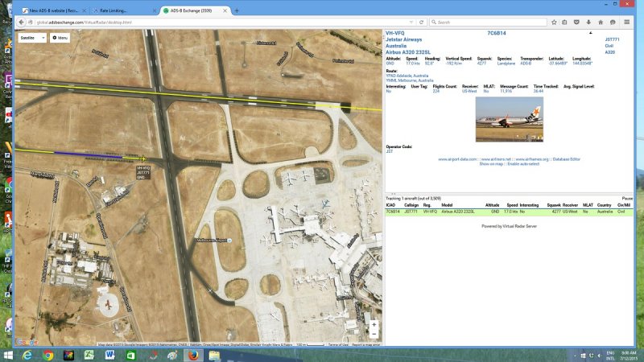Image resolution: width=644 pixels, height=362 pixels.
Task: Click the Melbourne Airport map label
Action: [x=213, y=240]
